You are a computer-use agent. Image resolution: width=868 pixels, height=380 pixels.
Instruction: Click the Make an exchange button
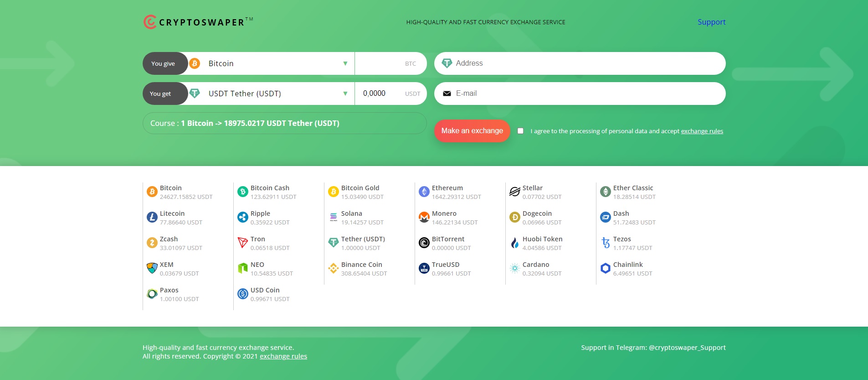click(472, 131)
